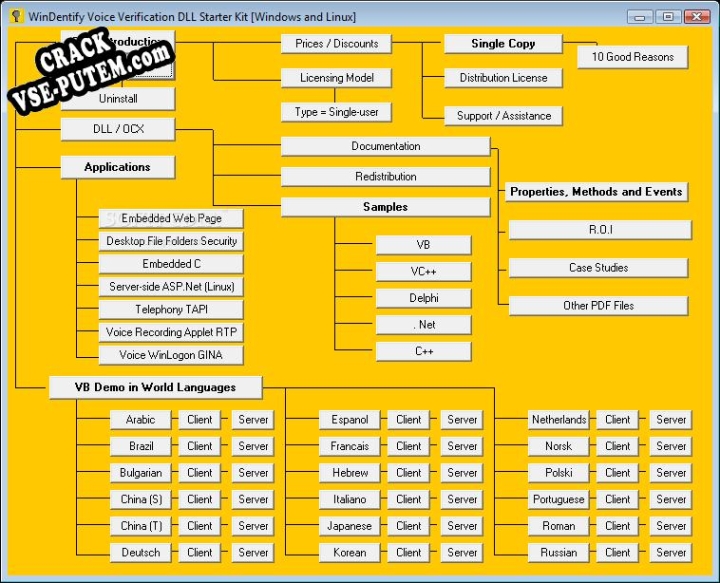Launch Embedded Web Page application
This screenshot has height=583, width=720.
pyautogui.click(x=171, y=219)
